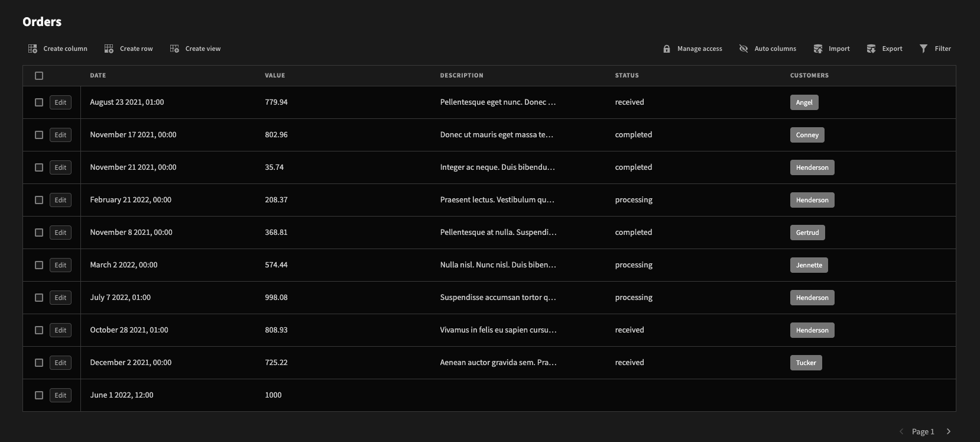Toggle the select-all header checkbox
The width and height of the screenshot is (980, 442).
click(x=39, y=76)
